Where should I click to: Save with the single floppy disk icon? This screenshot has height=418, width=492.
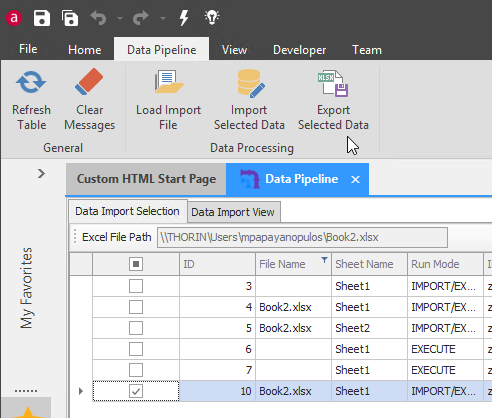point(42,18)
